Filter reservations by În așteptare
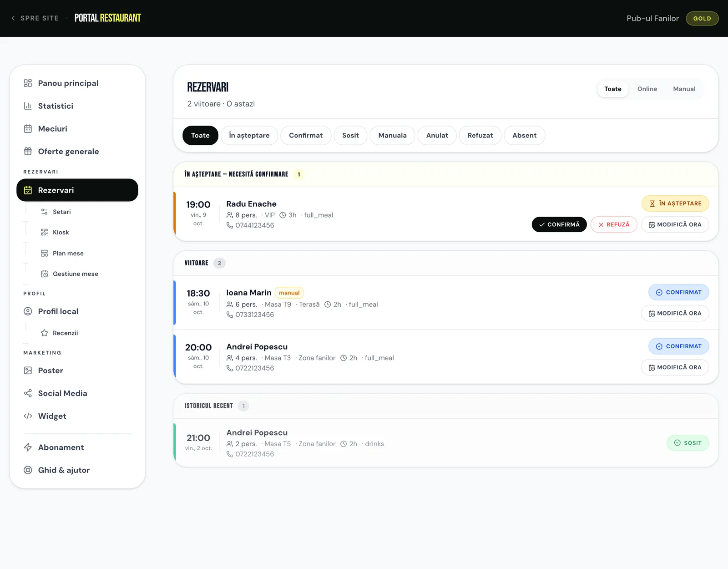 pyautogui.click(x=249, y=136)
